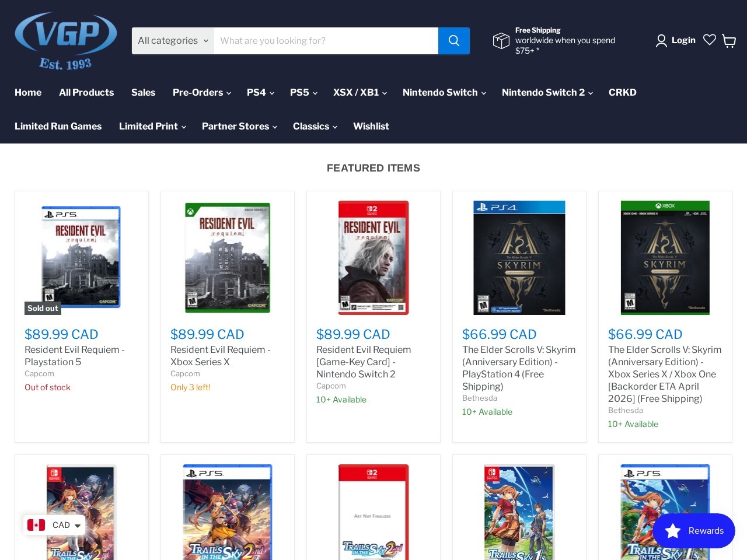Open the All categories dropdown

[172, 41]
